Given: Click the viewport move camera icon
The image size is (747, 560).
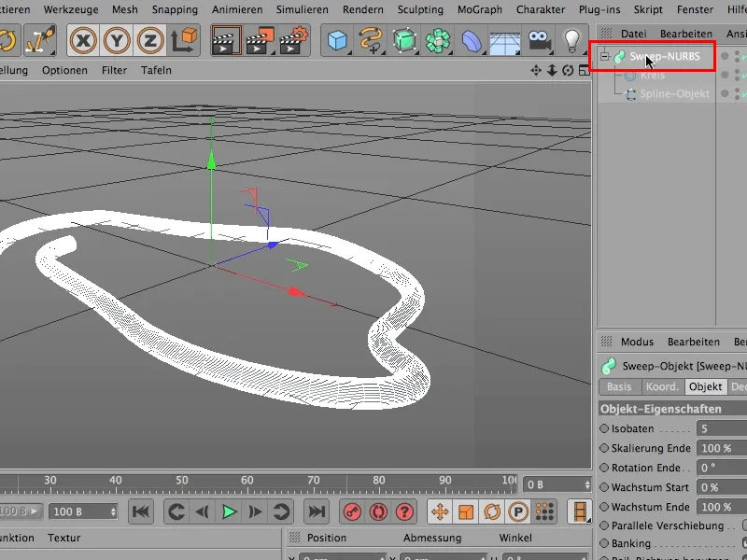Looking at the screenshot, I should [536, 71].
